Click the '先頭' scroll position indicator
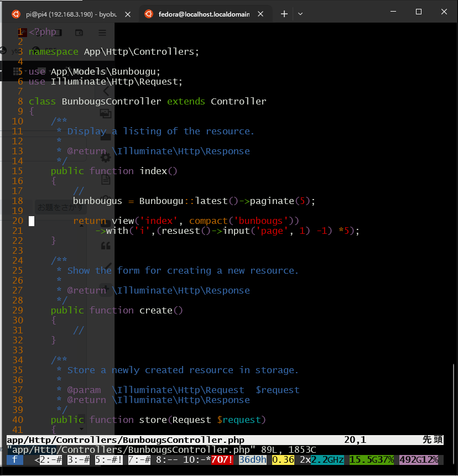The image size is (458, 476). point(433,440)
